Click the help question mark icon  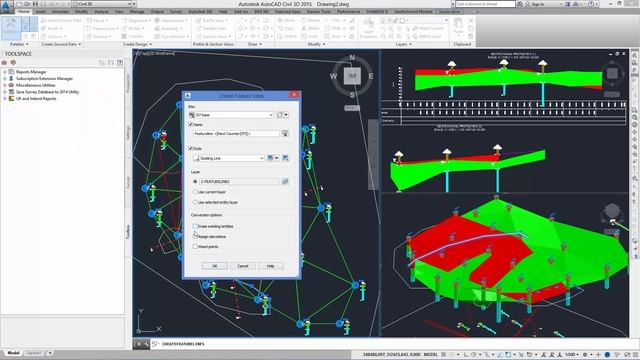[x=591, y=4]
